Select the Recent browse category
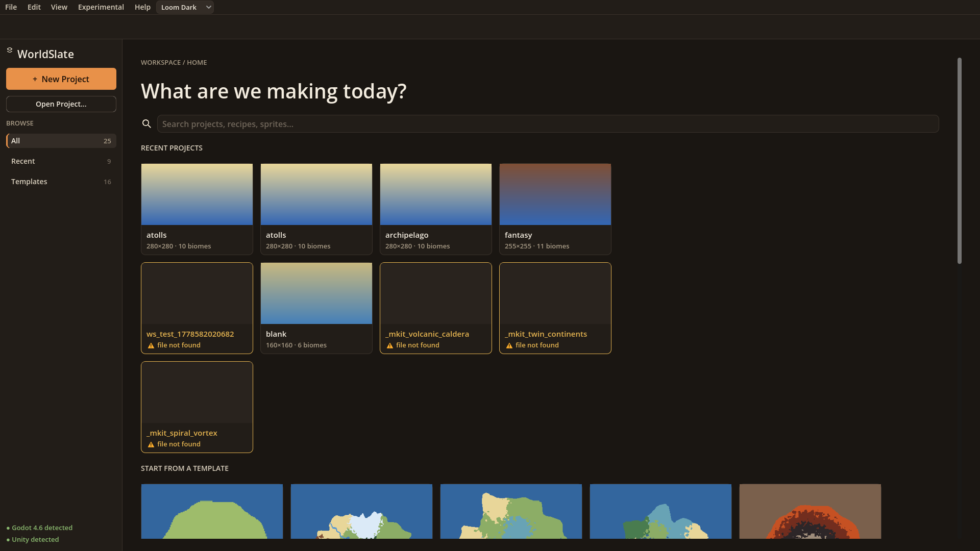The image size is (980, 551). coord(61,161)
